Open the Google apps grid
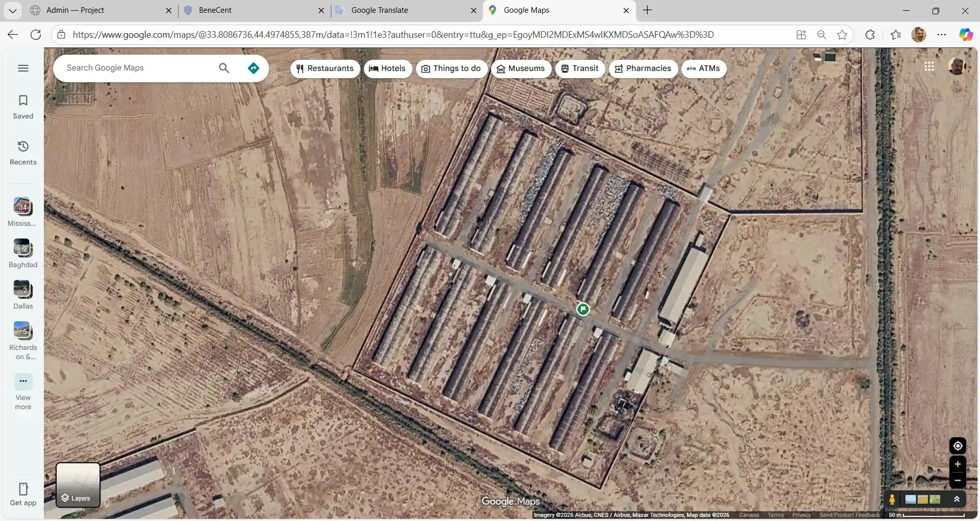 tap(929, 66)
